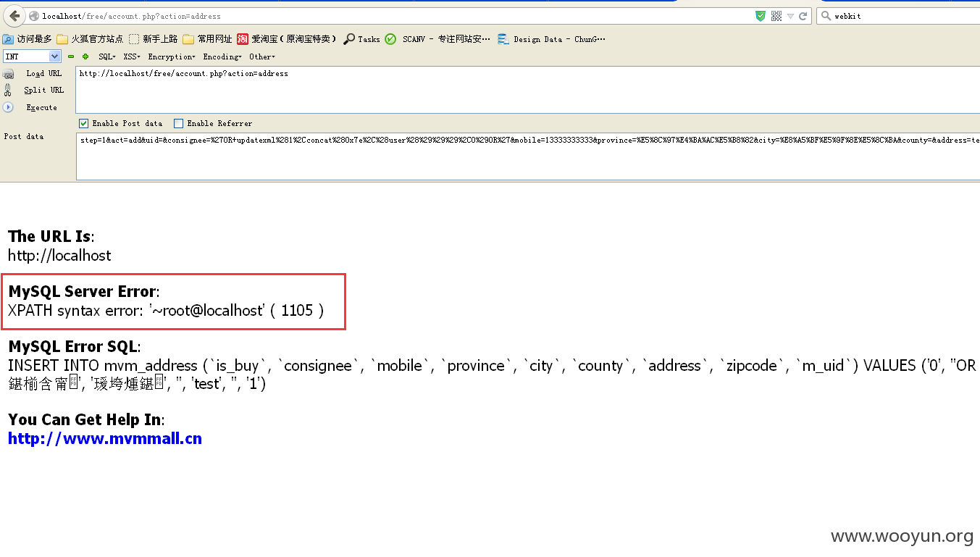Click the 'MySQL Server Error' heading
The width and height of the screenshot is (980, 557).
(83, 291)
